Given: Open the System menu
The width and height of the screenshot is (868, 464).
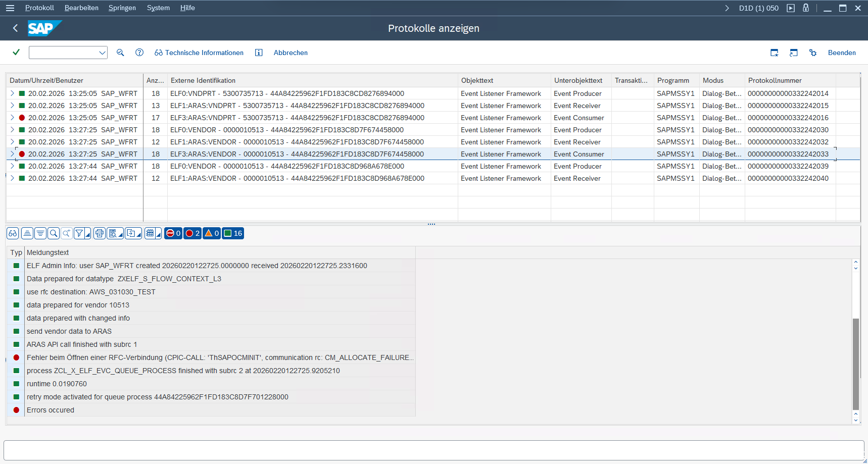Looking at the screenshot, I should [x=158, y=8].
